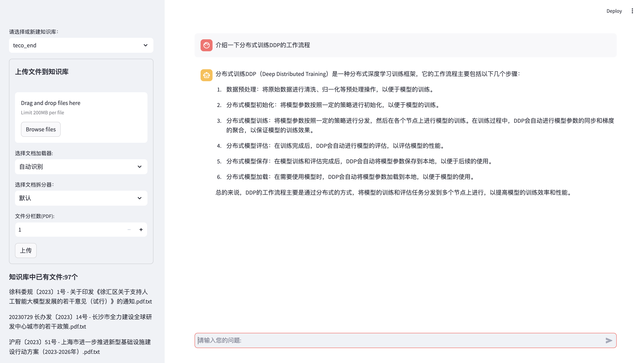
Task: Select file 沪府〔2023〕51号 in knowledge list
Action: pyautogui.click(x=80, y=347)
